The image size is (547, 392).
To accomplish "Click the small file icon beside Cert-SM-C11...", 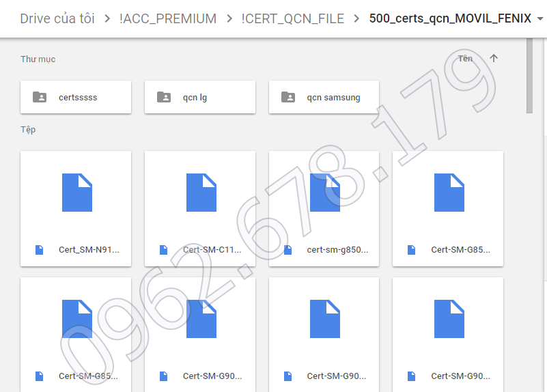I will click(x=164, y=250).
